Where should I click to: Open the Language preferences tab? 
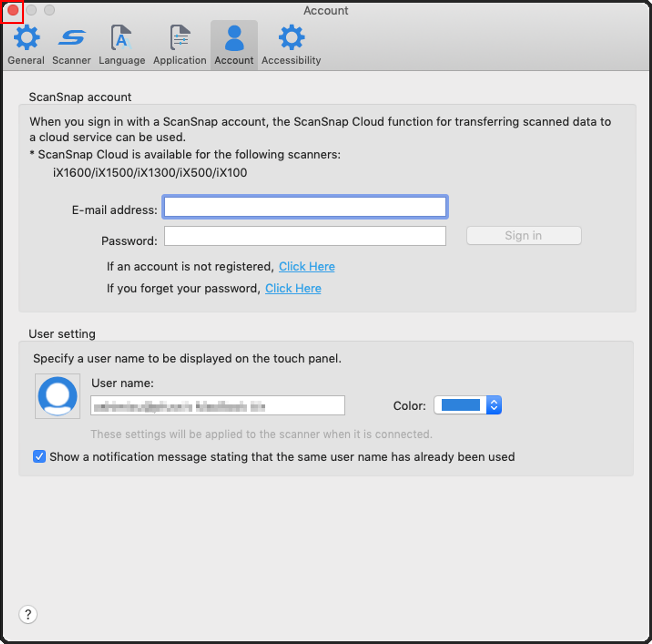pyautogui.click(x=122, y=45)
